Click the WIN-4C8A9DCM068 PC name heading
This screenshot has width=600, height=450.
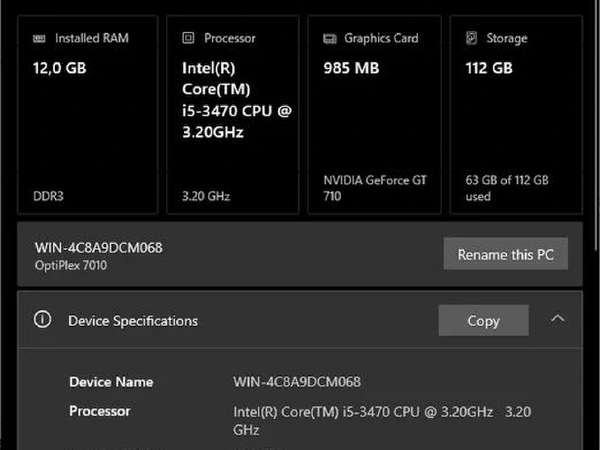(x=99, y=248)
